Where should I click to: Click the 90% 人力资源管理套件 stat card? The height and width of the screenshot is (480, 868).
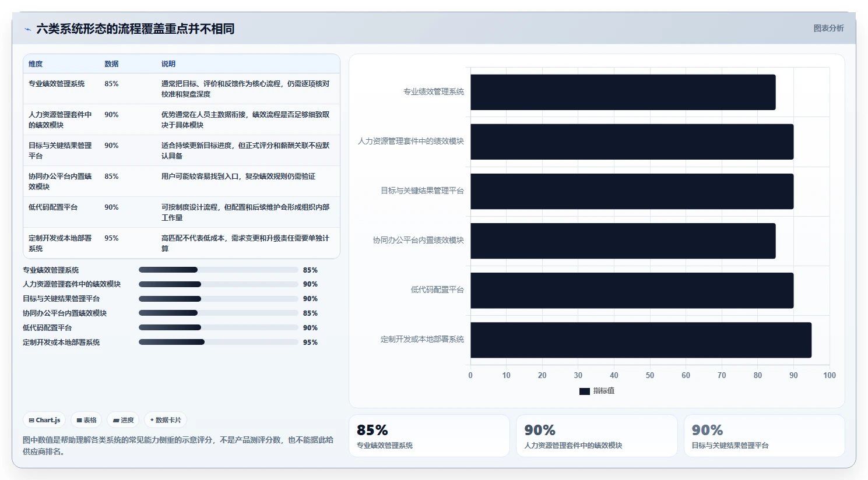pyautogui.click(x=596, y=436)
